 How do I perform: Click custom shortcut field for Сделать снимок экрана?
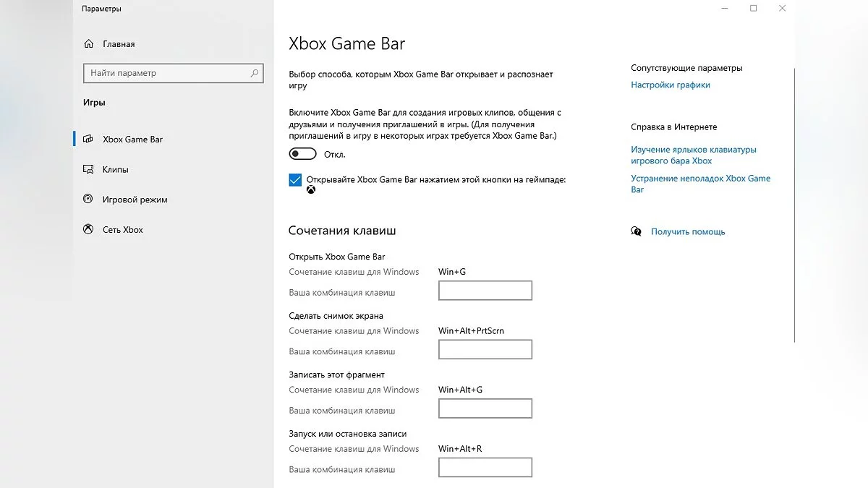(485, 350)
